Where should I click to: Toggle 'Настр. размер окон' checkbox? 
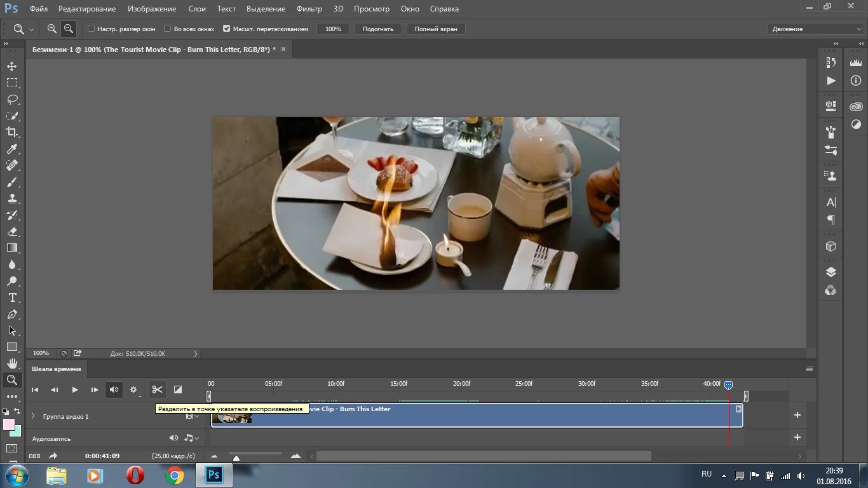[x=91, y=29]
